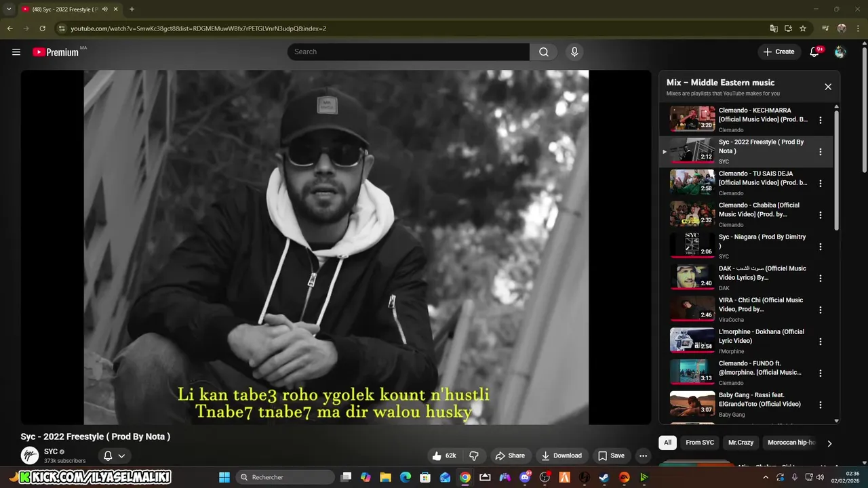
Task: Open File Explorer from taskbar
Action: [385, 477]
